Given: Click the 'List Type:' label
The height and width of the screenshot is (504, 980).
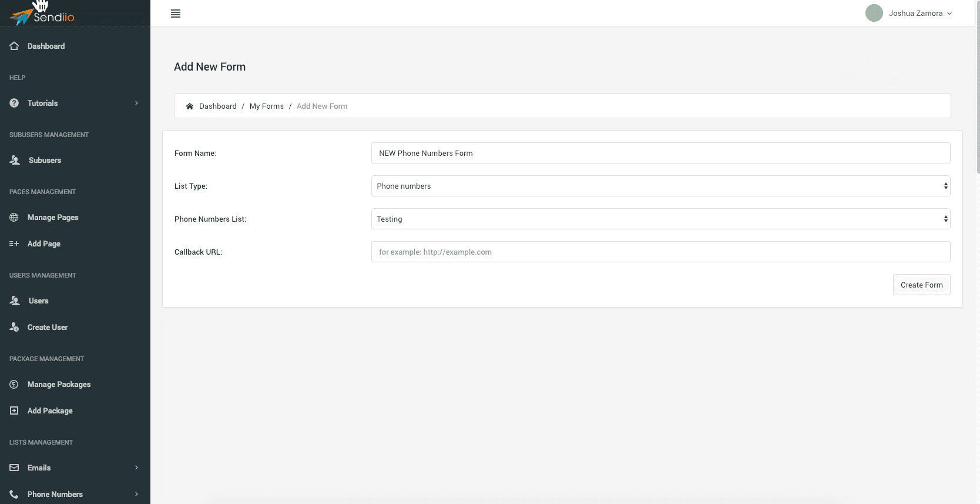Looking at the screenshot, I should (x=191, y=186).
